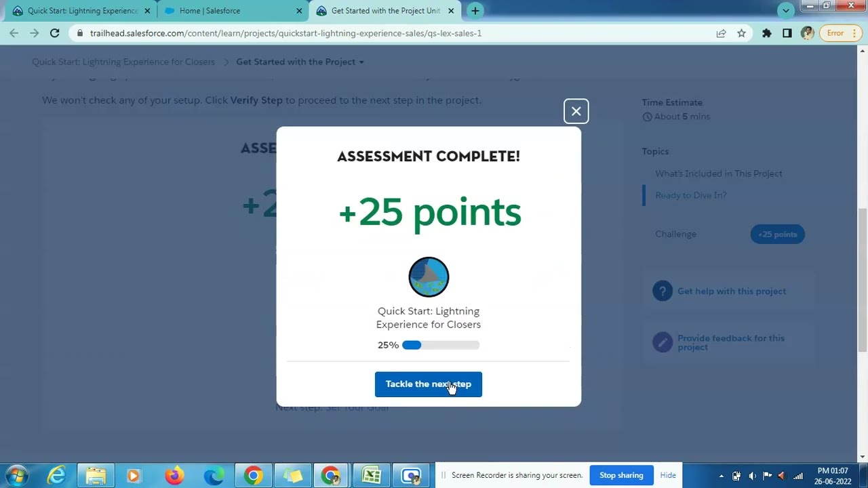Go forward in browser history
This screenshot has height=488, width=868.
tap(35, 33)
